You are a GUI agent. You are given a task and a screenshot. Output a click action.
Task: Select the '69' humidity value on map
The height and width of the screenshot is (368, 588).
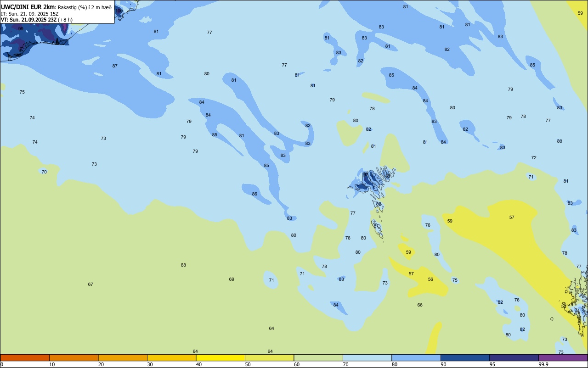232,279
